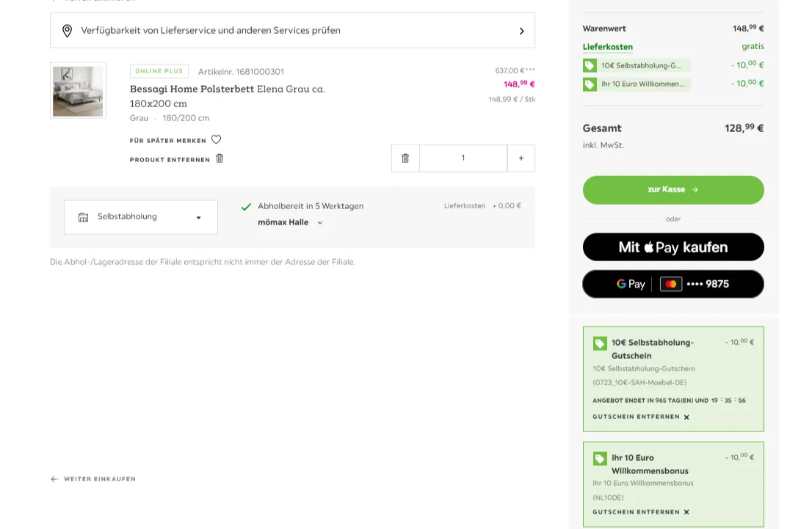Image resolution: width=812 pixels, height=529 pixels.
Task: Open Bessagi Home Polsterbett product title
Action: click(228, 96)
